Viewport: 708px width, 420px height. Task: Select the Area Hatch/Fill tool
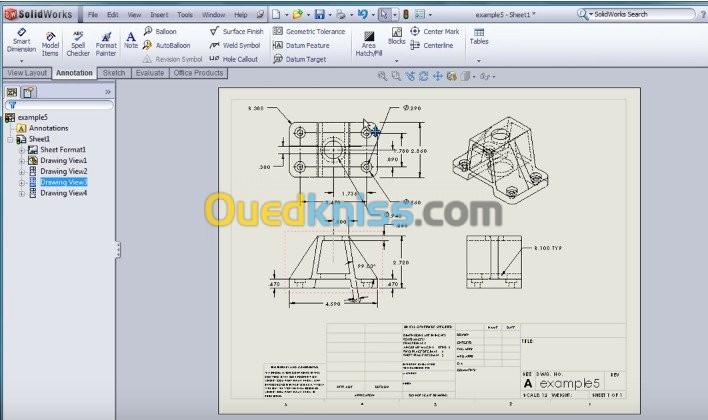tap(368, 44)
